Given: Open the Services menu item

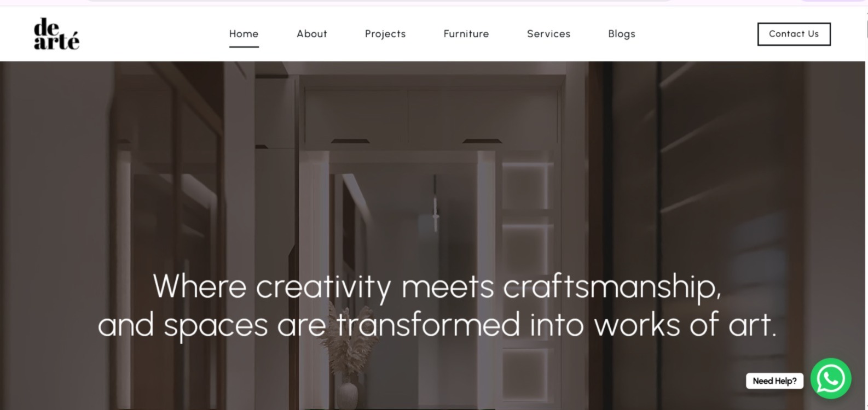Looking at the screenshot, I should click(x=548, y=34).
